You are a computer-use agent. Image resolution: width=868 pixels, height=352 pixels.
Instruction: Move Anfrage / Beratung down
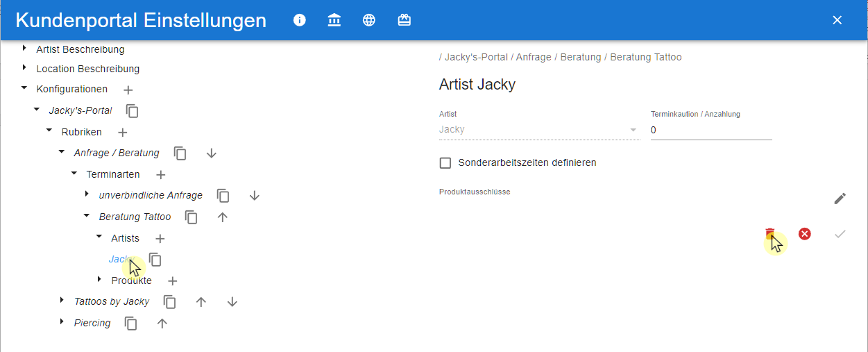pos(212,153)
